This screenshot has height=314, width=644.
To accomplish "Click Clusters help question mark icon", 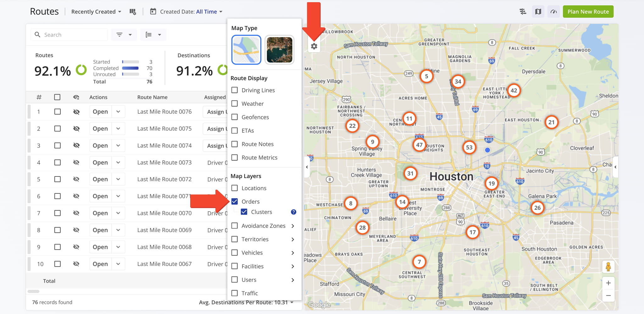I will coord(293,212).
